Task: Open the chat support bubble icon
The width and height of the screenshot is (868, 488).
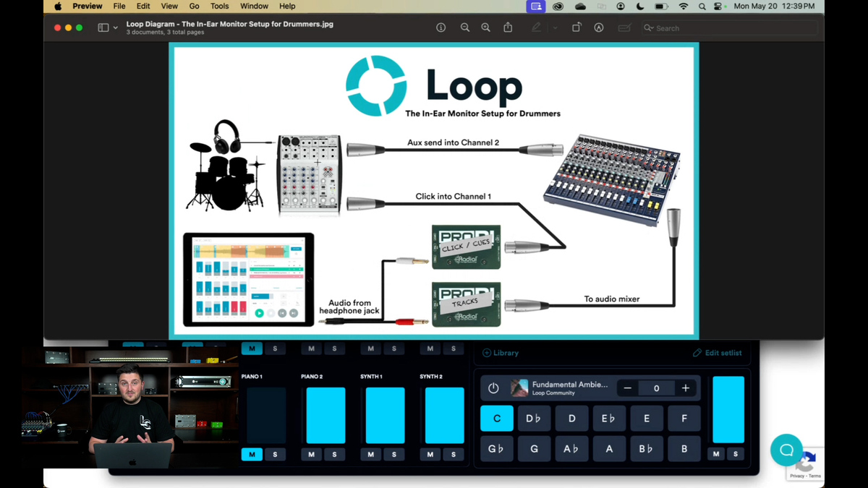Action: pyautogui.click(x=786, y=450)
